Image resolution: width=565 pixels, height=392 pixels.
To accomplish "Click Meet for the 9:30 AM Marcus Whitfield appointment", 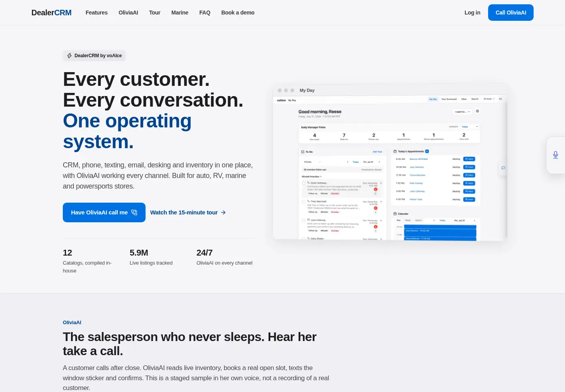I will coord(469,159).
